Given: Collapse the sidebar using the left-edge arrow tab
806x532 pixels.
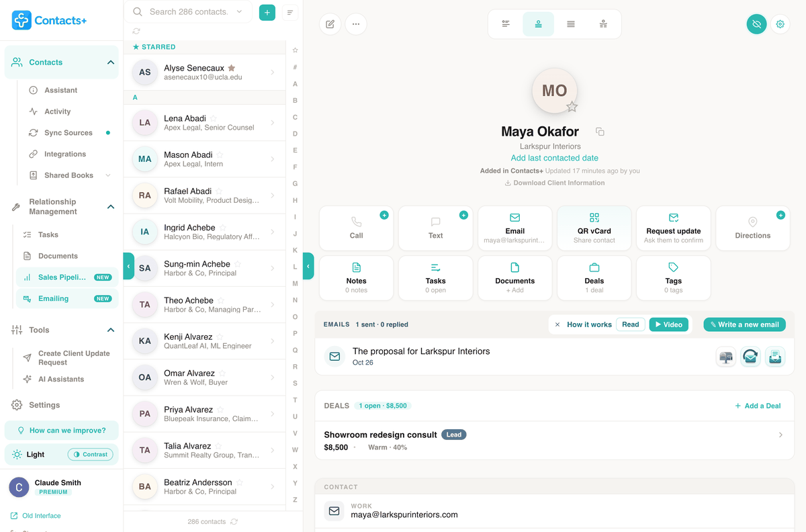Looking at the screenshot, I should click(128, 266).
